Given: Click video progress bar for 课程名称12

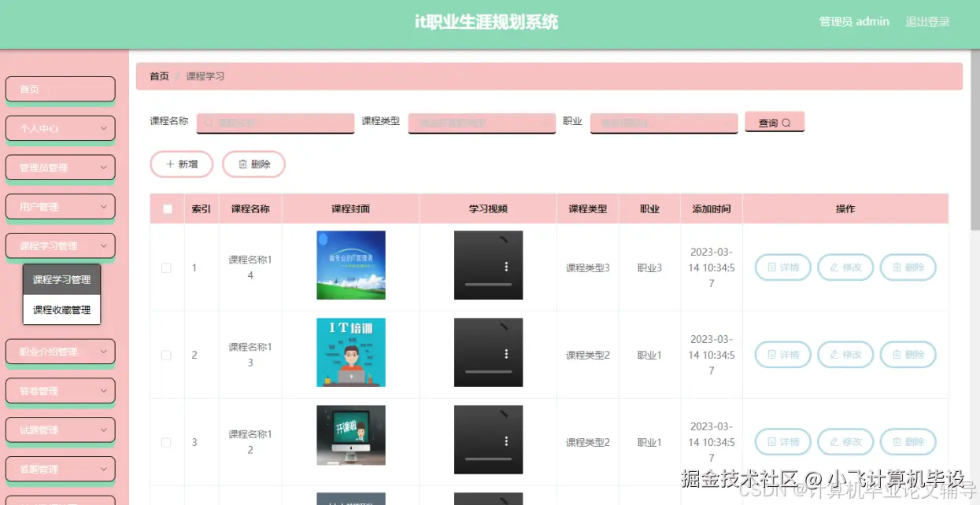Looking at the screenshot, I should [x=488, y=459].
